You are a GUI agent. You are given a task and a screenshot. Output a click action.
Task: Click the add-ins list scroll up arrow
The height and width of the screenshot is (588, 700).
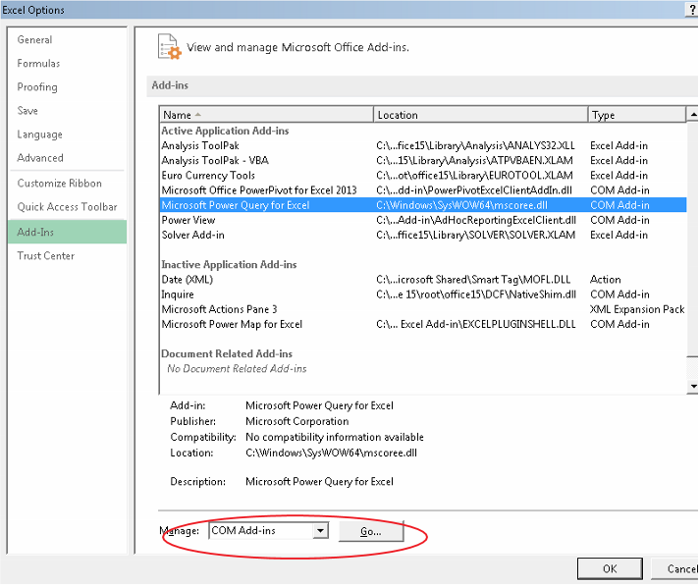693,115
